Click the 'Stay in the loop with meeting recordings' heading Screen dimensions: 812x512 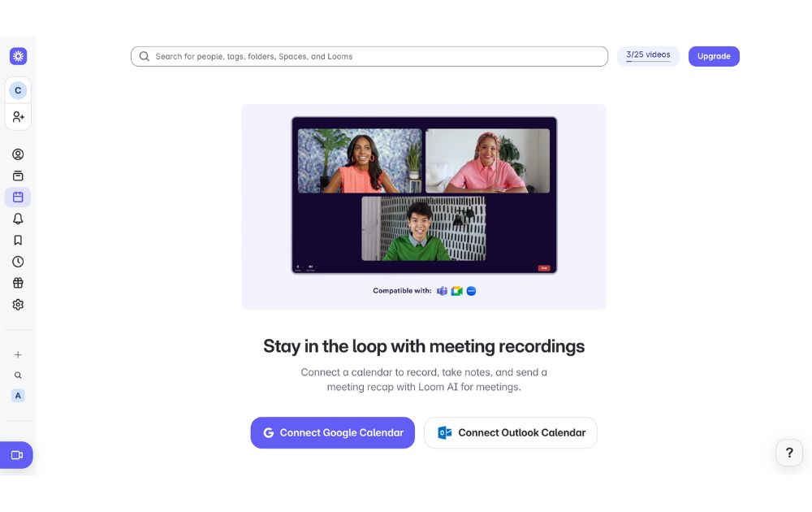click(x=424, y=346)
